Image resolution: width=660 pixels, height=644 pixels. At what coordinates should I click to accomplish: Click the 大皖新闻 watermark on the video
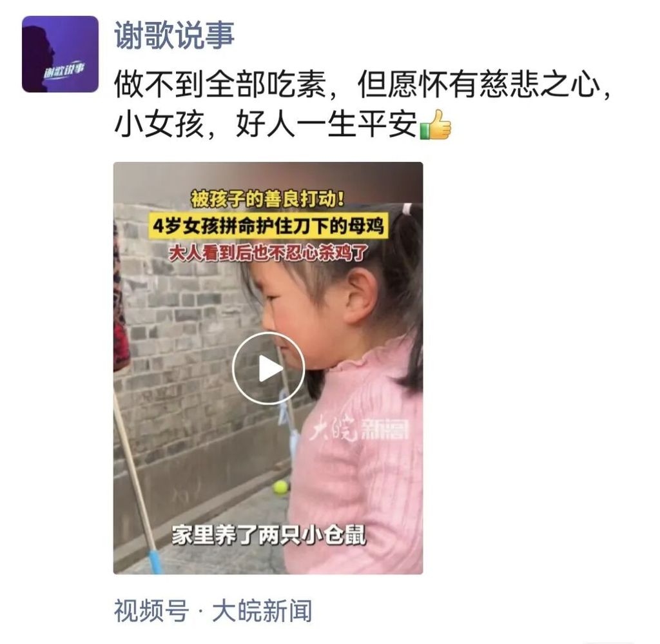tap(358, 429)
